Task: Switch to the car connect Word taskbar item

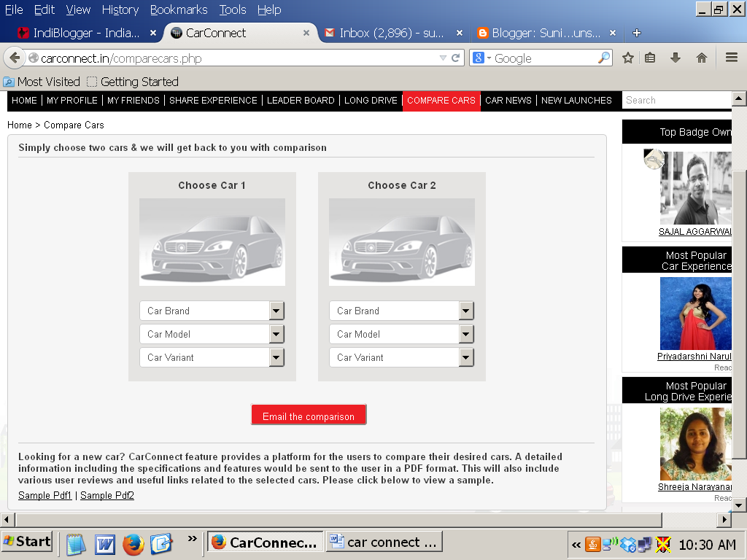Action: (x=384, y=542)
